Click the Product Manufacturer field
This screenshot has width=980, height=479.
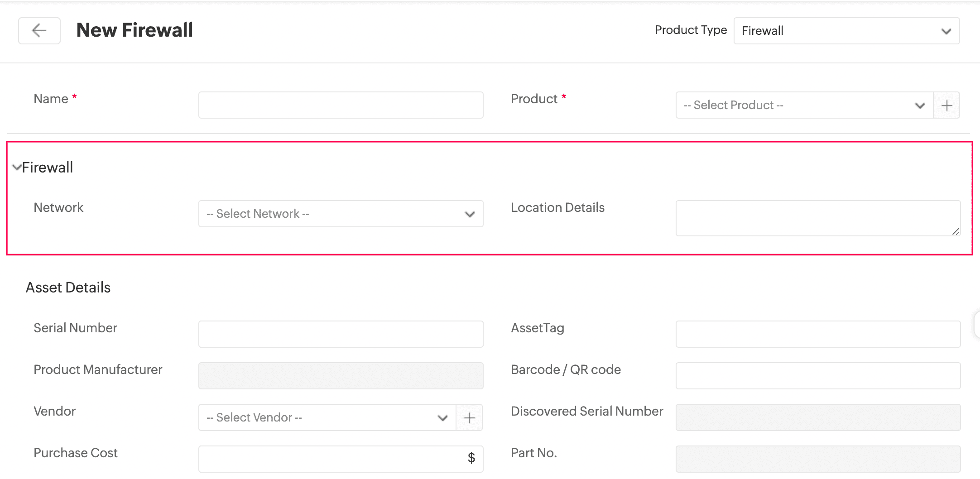pos(341,376)
